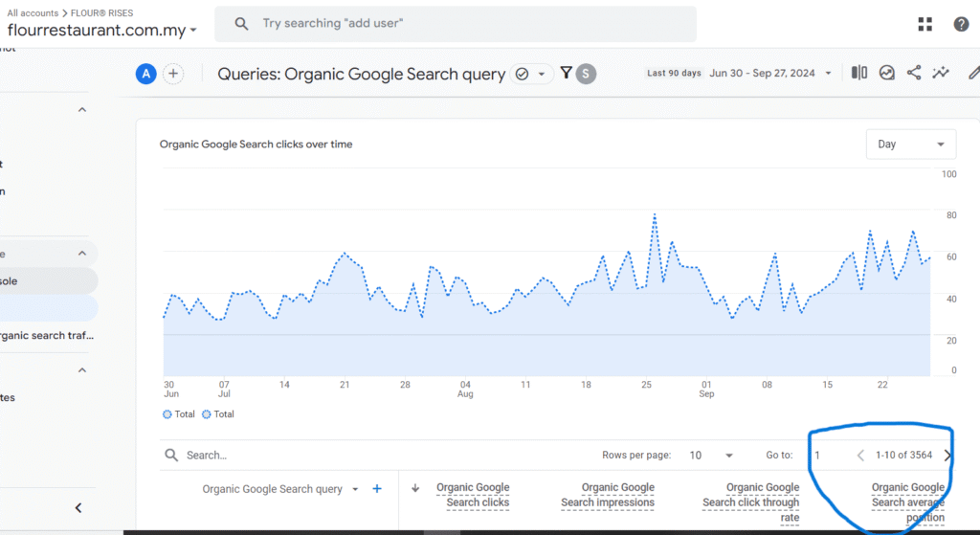
Task: Sort by Organic Google Search impressions
Action: pos(607,495)
